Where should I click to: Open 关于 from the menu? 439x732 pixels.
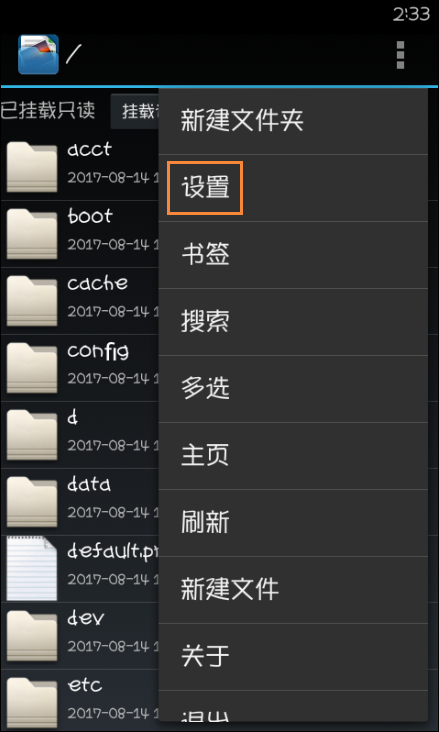coord(293,657)
